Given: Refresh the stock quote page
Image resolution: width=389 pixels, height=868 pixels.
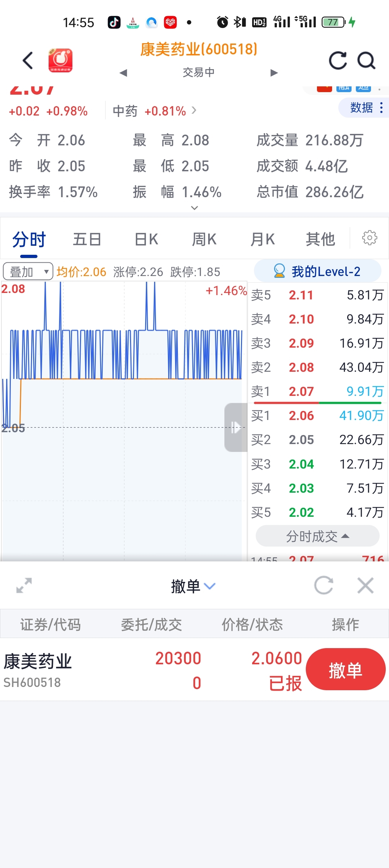Looking at the screenshot, I should 338,60.
